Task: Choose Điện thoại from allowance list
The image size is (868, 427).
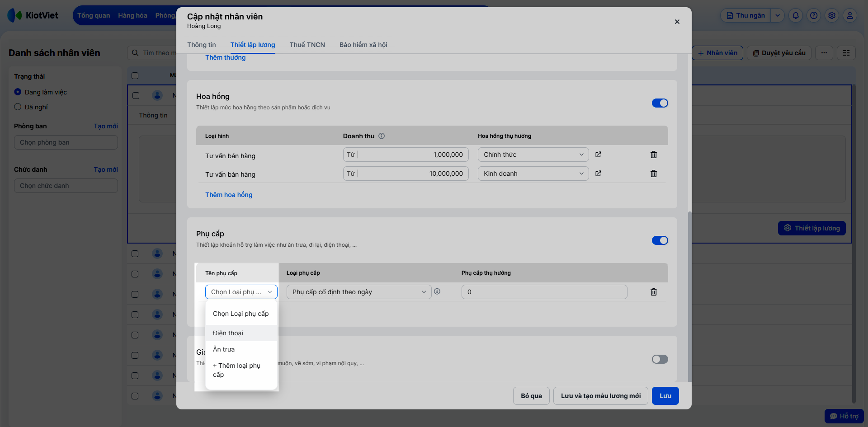Action: point(241,333)
